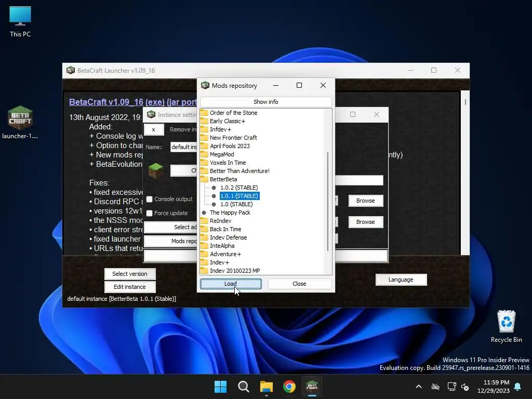532x399 pixels.
Task: Launch File Explorer from the taskbar
Action: click(267, 387)
